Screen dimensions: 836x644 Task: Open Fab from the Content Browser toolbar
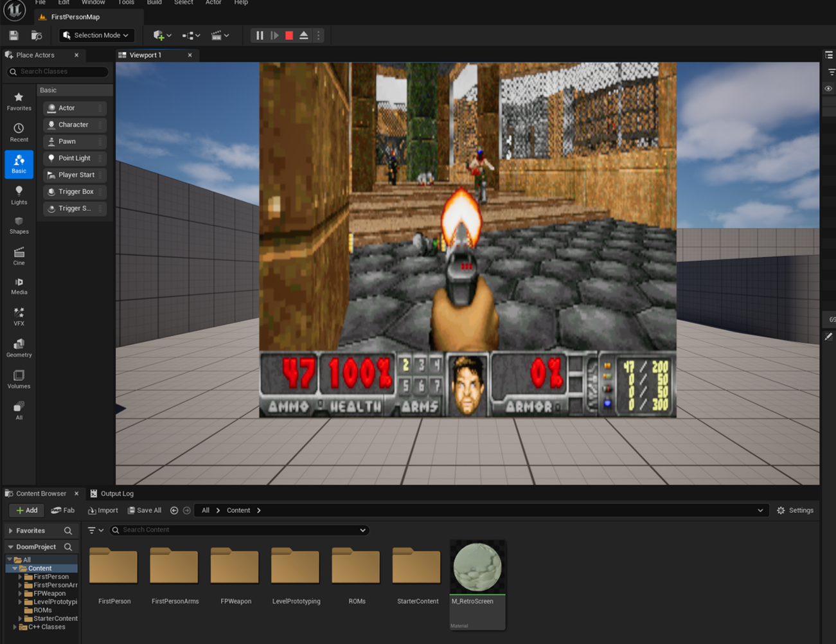63,510
